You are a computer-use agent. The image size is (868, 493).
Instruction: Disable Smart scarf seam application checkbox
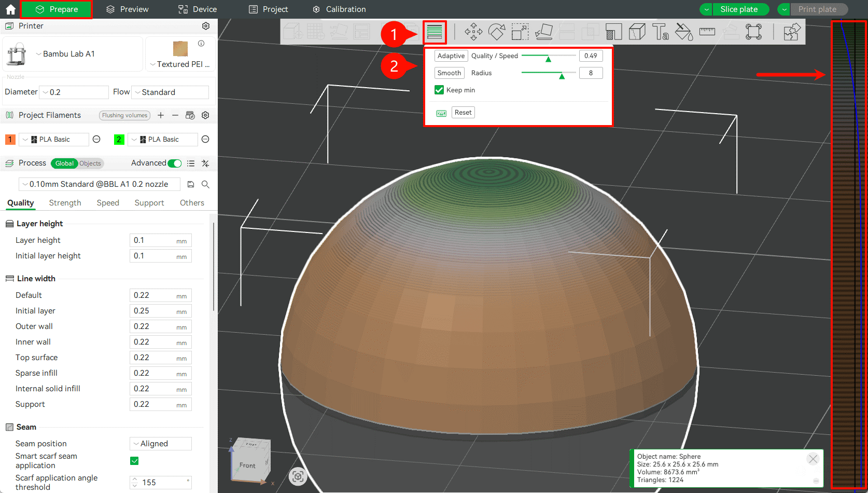[x=134, y=461]
